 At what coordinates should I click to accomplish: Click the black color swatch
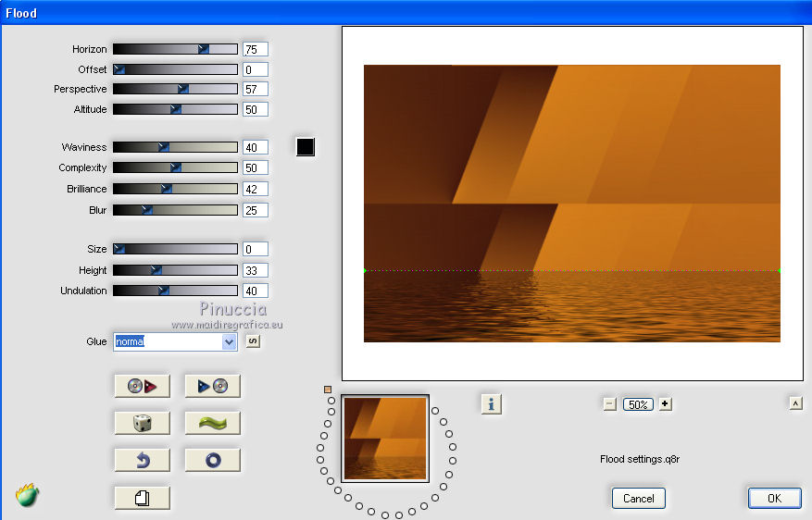click(x=305, y=147)
